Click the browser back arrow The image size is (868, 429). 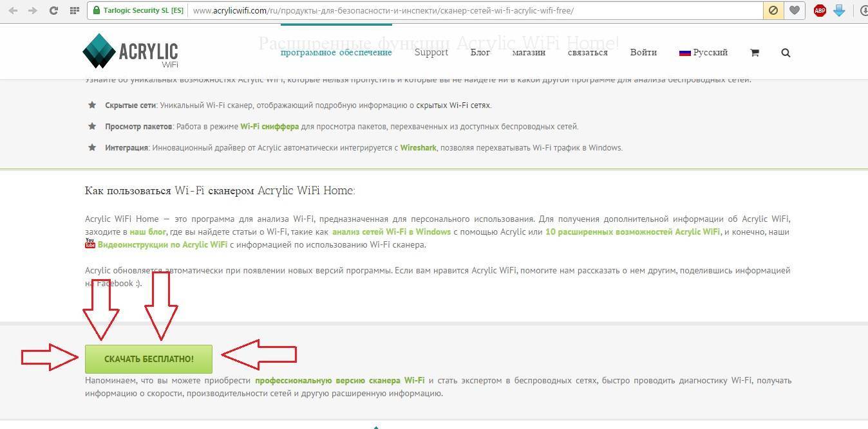(14, 11)
